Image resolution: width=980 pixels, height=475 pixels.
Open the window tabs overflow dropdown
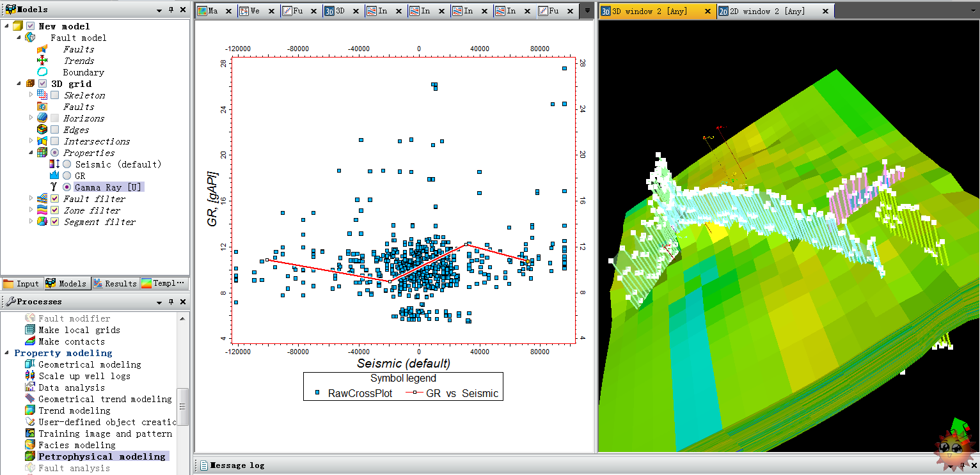coord(587,11)
